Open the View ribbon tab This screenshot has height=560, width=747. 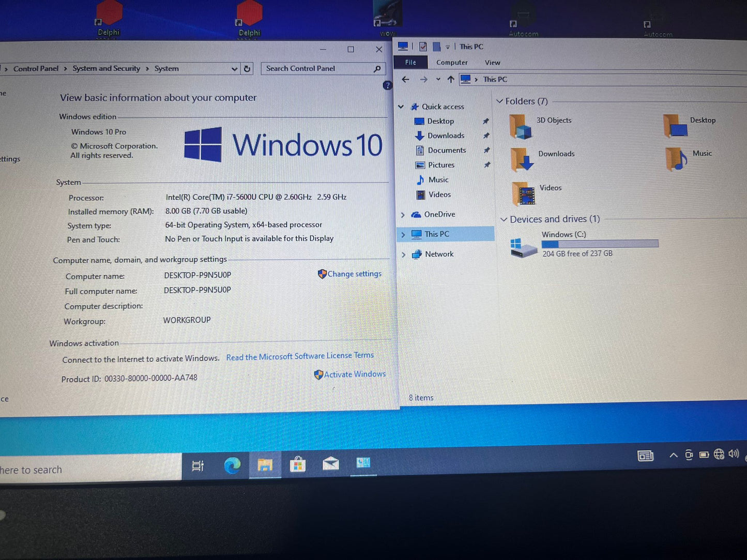tap(493, 63)
